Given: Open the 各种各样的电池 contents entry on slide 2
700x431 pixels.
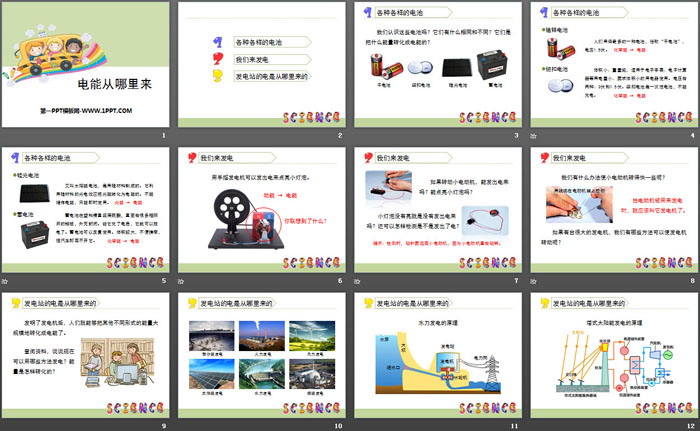Looking at the screenshot, I should pos(263,43).
